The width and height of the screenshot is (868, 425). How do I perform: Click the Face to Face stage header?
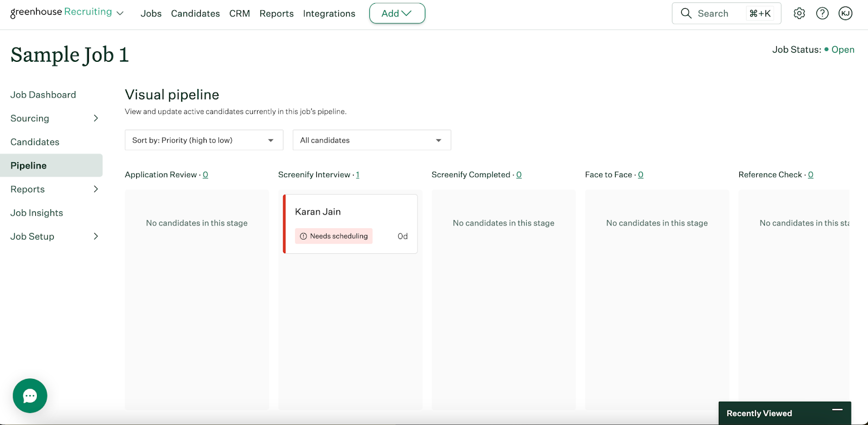[609, 175]
